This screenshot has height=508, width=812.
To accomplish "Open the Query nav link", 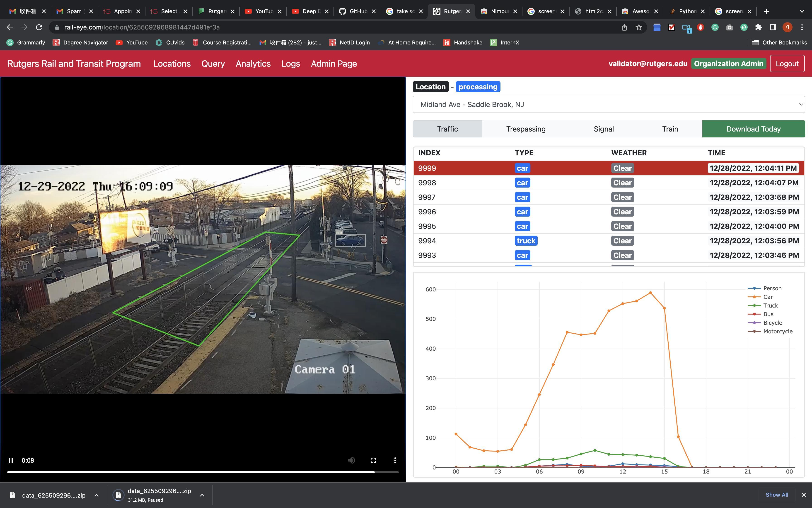I will (213, 64).
